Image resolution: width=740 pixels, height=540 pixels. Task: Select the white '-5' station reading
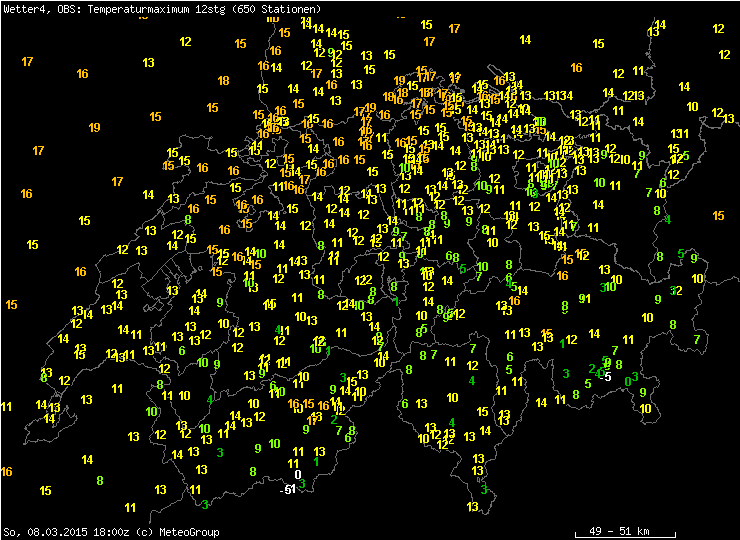pos(606,376)
